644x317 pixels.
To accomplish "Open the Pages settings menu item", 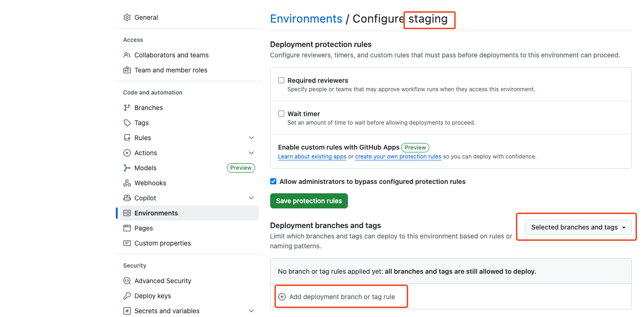I will click(x=144, y=228).
